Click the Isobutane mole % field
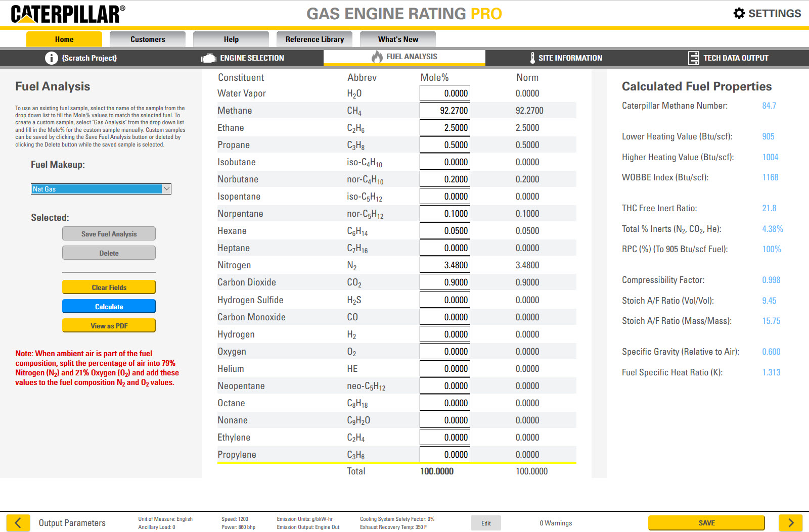Viewport: 809px width, 532px height. (445, 162)
